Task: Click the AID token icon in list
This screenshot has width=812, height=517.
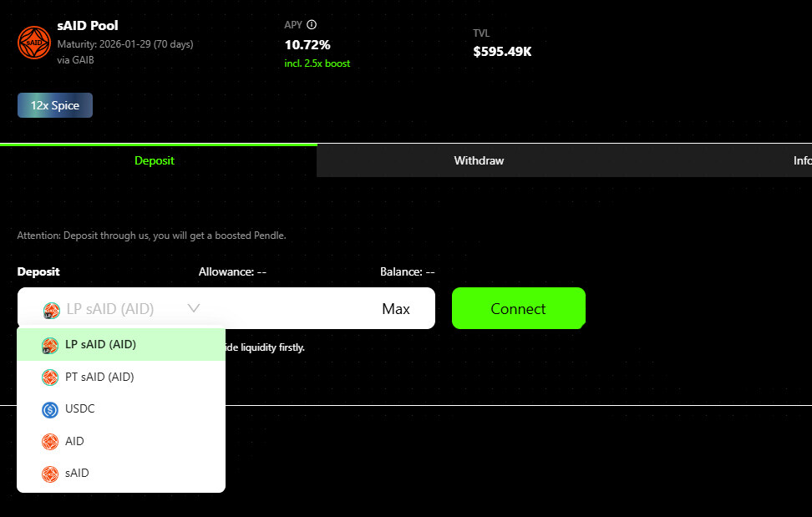Action: click(50, 441)
